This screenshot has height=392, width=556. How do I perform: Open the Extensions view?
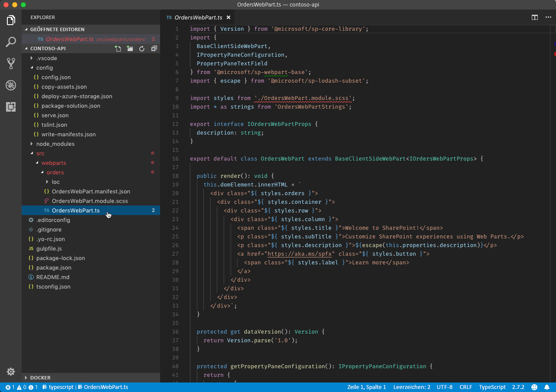tap(10, 106)
